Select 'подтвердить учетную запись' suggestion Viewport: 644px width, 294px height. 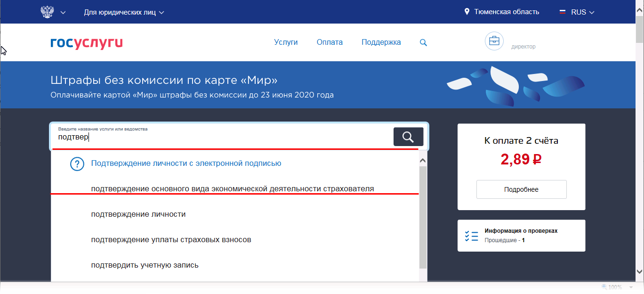pos(145,265)
